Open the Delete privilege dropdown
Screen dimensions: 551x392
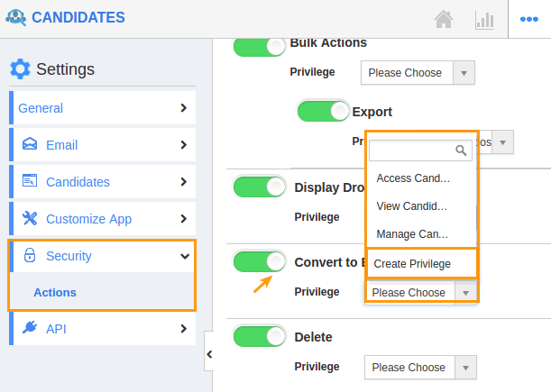420,368
